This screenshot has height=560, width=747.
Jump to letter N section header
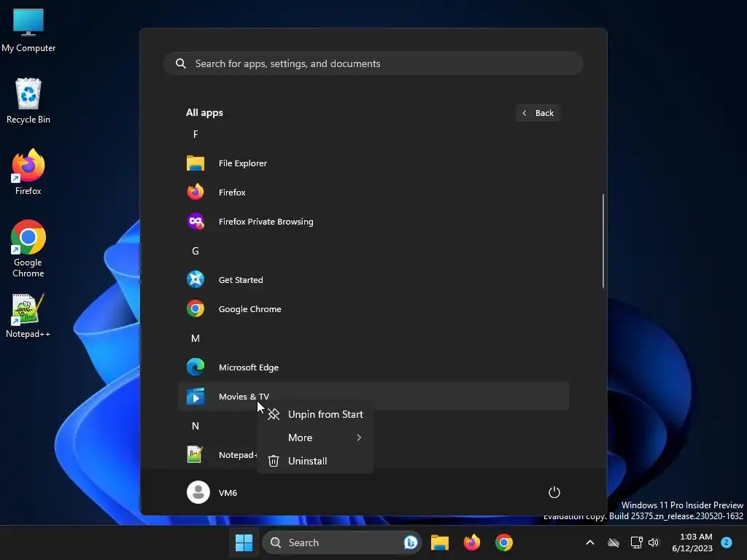pos(196,426)
